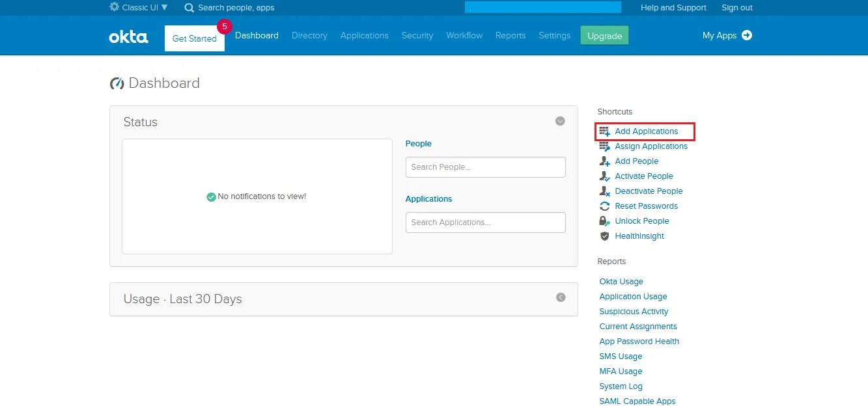Click the green Upgrade button

point(604,36)
